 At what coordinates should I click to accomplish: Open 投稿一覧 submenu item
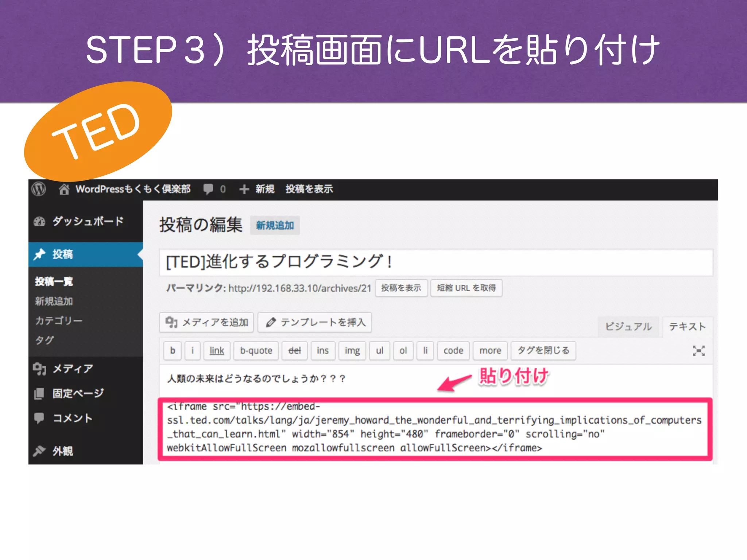tap(54, 281)
